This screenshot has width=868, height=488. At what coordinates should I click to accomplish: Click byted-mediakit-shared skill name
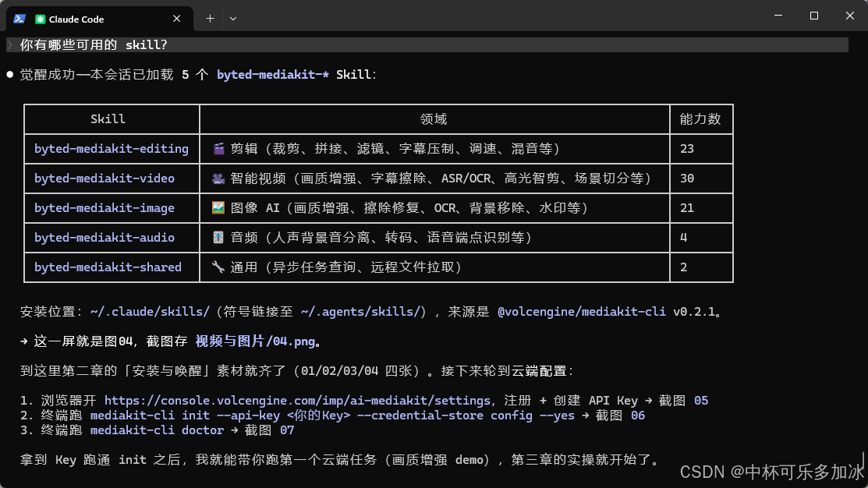point(108,267)
